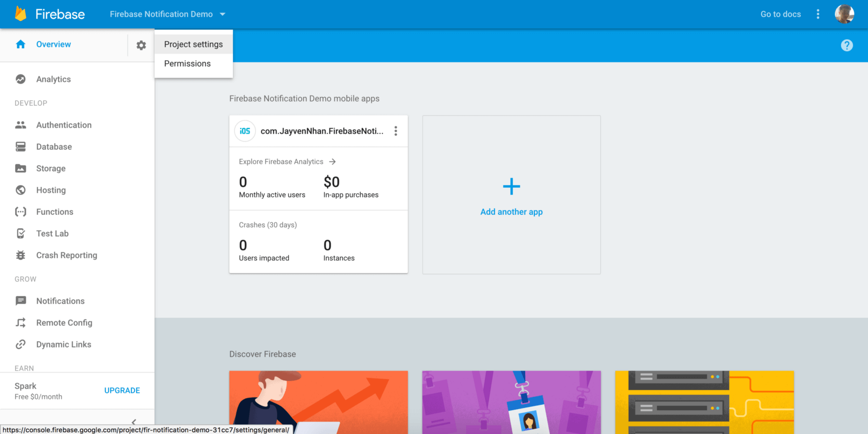Click the Notifications message icon
This screenshot has width=868, height=434.
coord(21,301)
